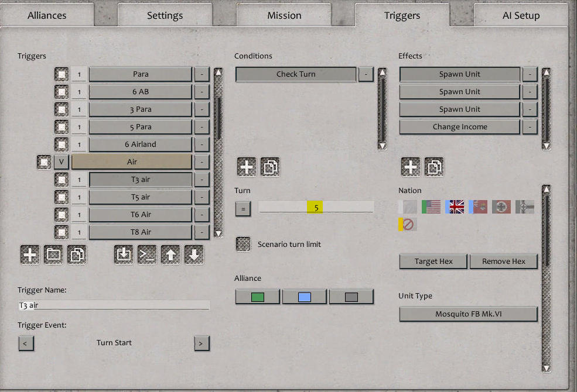
Task: Go to the AI Setup tab
Action: 521,15
